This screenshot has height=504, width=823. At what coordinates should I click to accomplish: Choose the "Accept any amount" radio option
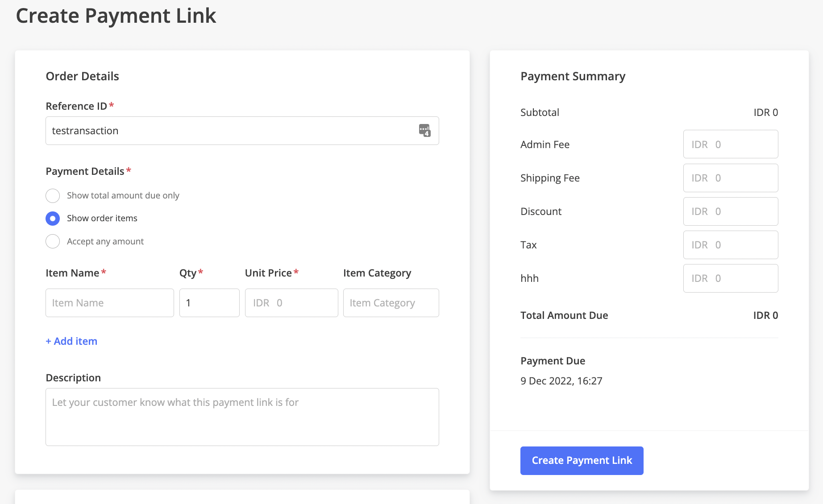(x=53, y=241)
